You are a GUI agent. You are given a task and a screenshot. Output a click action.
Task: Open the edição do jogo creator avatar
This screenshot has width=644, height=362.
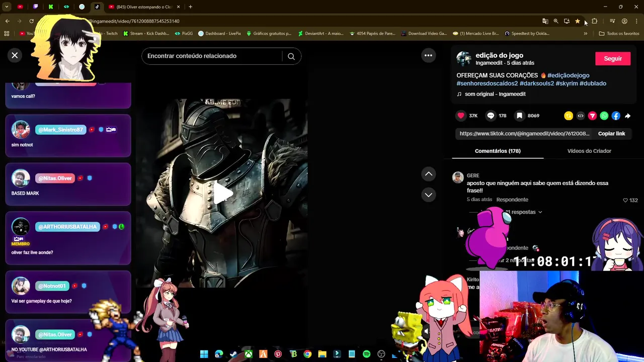coord(463,59)
